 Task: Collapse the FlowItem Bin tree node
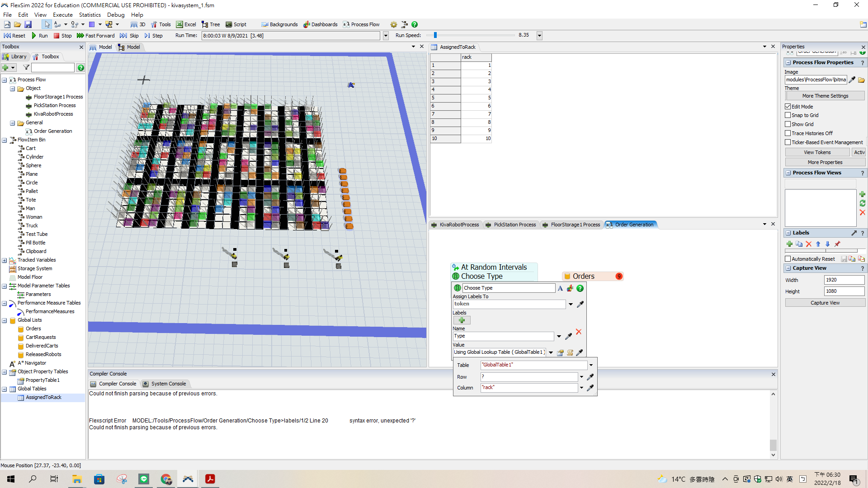click(5, 140)
